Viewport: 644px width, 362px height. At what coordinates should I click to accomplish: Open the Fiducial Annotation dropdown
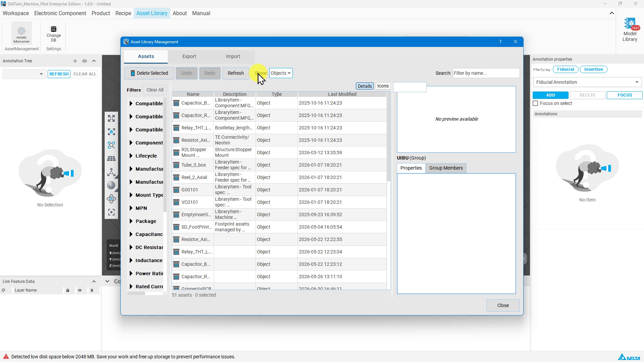pos(587,82)
